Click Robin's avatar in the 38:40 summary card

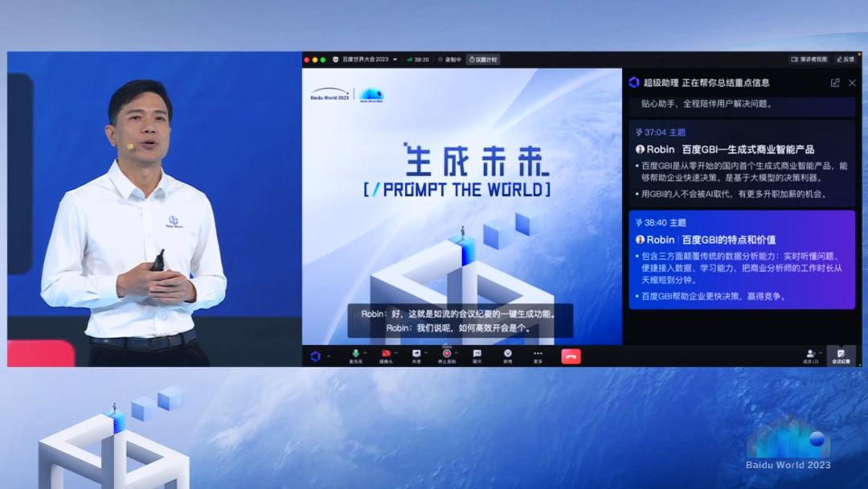[x=640, y=240]
